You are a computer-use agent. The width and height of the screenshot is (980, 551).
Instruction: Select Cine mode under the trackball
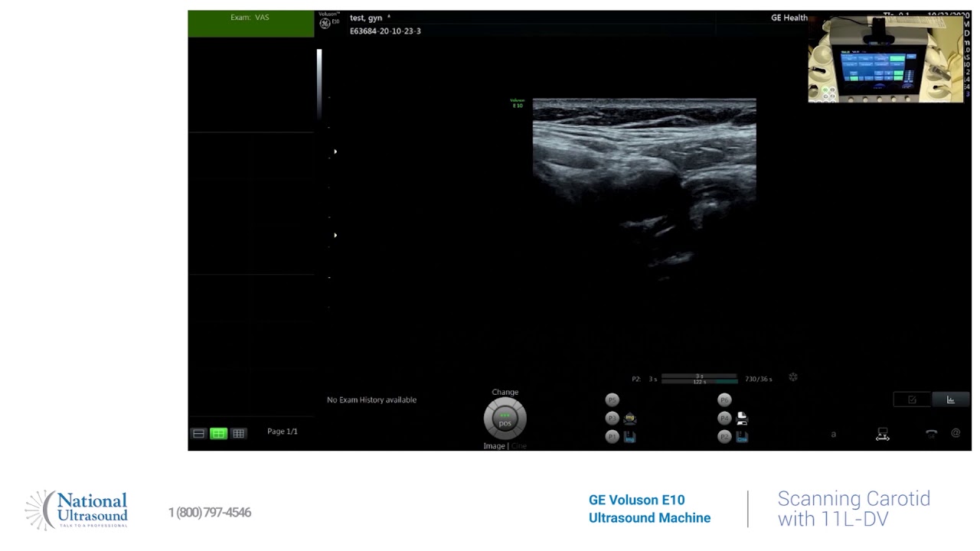point(519,446)
